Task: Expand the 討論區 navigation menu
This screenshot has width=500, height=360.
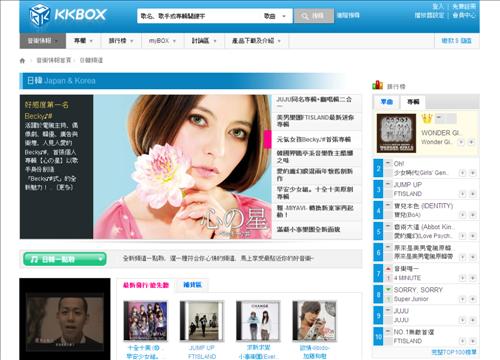Action: 204,41
